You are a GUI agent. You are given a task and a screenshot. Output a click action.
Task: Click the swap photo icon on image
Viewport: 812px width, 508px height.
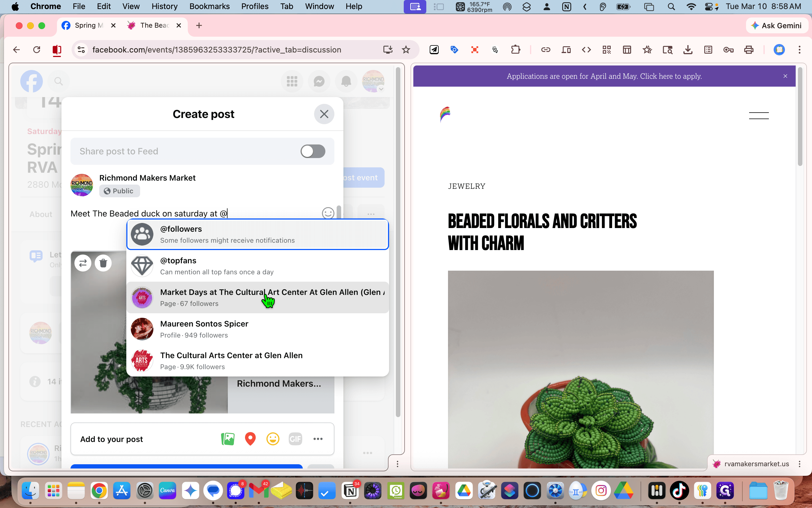click(x=83, y=263)
